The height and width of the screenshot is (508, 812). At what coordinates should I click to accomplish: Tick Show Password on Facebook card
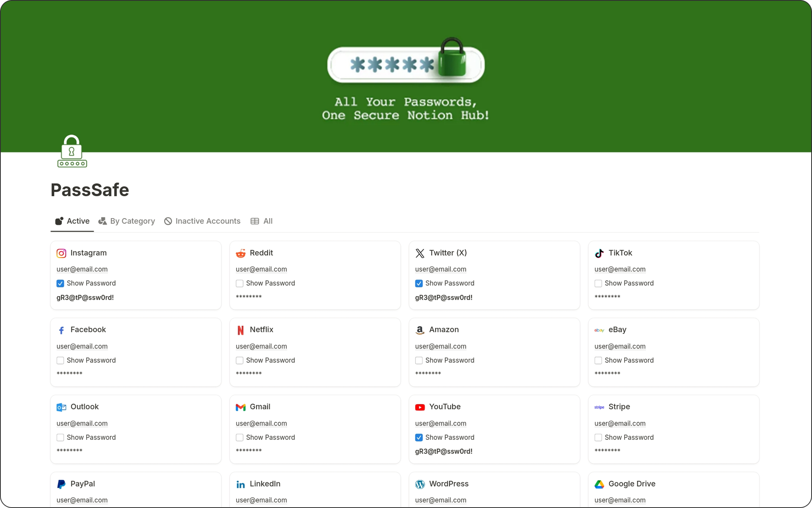coord(60,360)
